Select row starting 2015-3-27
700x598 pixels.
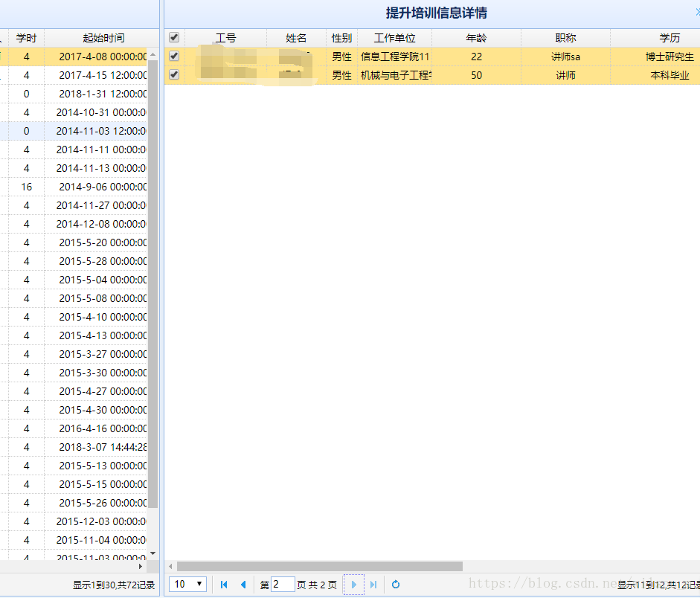pos(73,354)
